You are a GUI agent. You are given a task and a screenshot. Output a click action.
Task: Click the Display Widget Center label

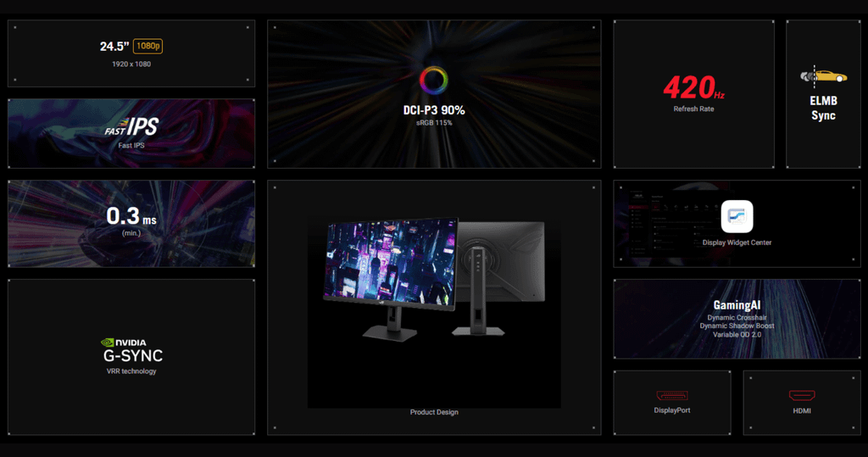coord(737,242)
